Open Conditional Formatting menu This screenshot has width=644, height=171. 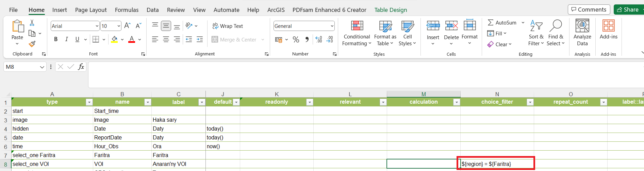pyautogui.click(x=357, y=33)
